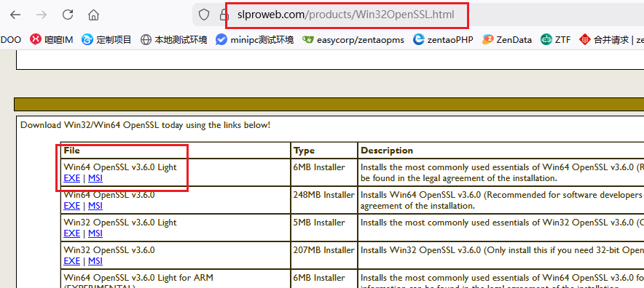Image resolution: width=644 pixels, height=288 pixels.
Task: Open the zentaoPHP bookmark
Action: pyautogui.click(x=443, y=40)
